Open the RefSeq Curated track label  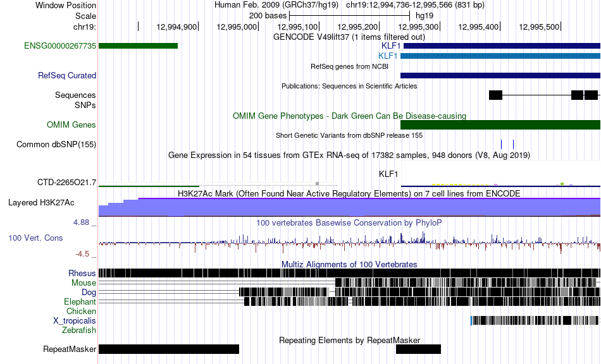click(x=67, y=75)
